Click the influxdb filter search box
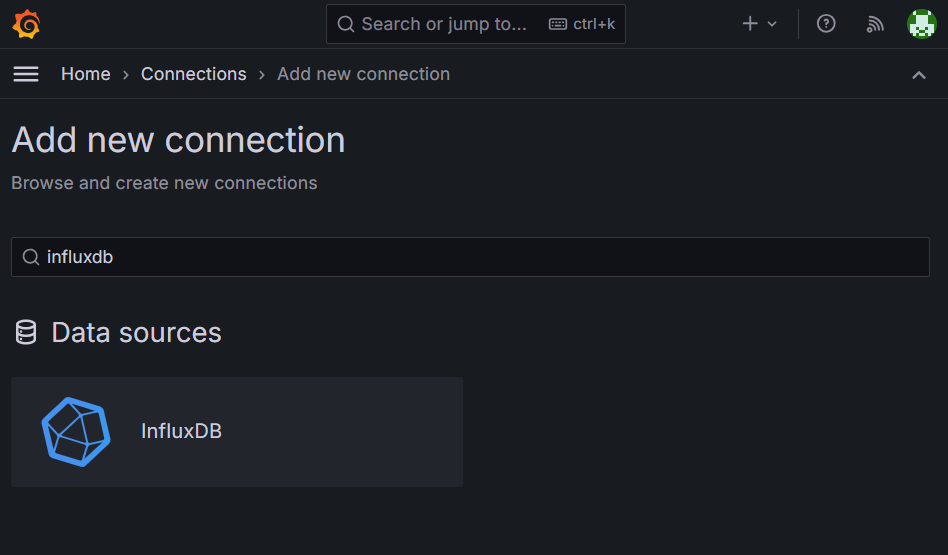948x555 pixels. pyautogui.click(x=470, y=257)
